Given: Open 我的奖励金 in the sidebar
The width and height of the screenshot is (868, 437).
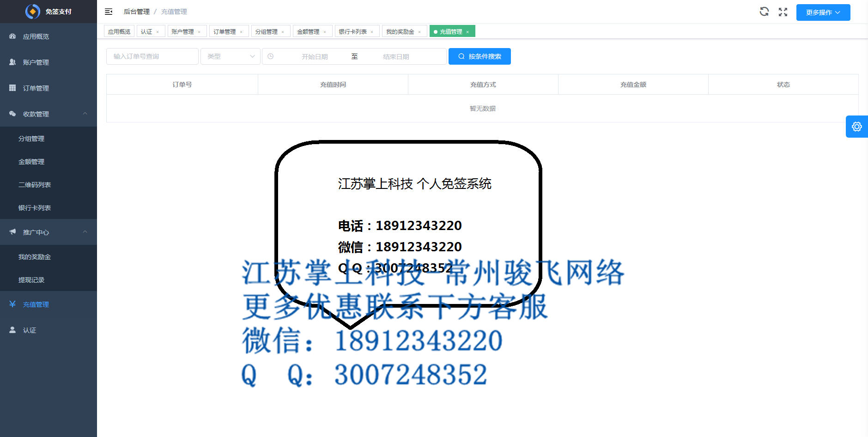Looking at the screenshot, I should [x=49, y=256].
